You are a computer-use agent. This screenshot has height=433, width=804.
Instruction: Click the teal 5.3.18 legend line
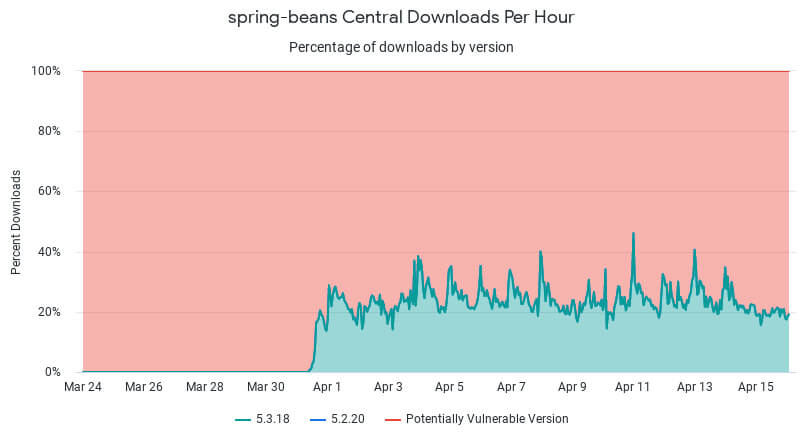(243, 420)
